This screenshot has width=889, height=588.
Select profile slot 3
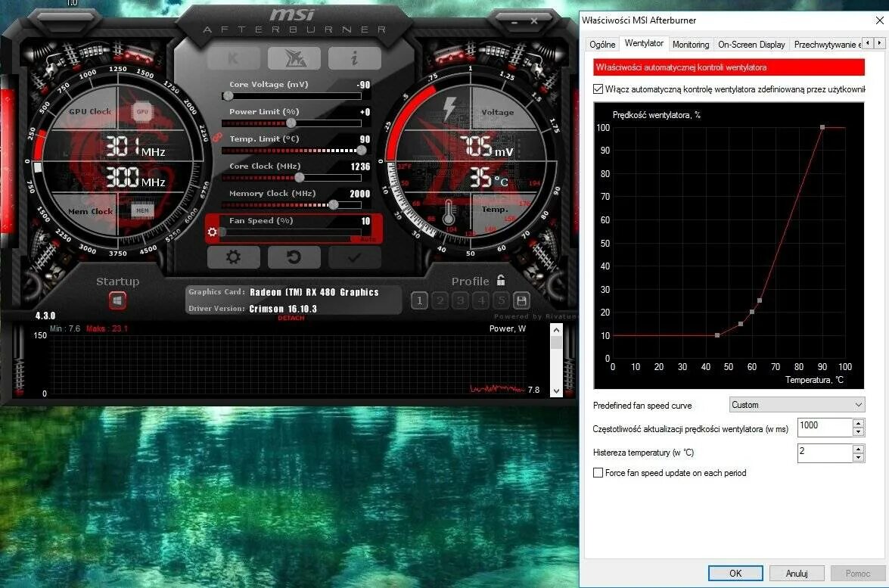click(x=460, y=300)
